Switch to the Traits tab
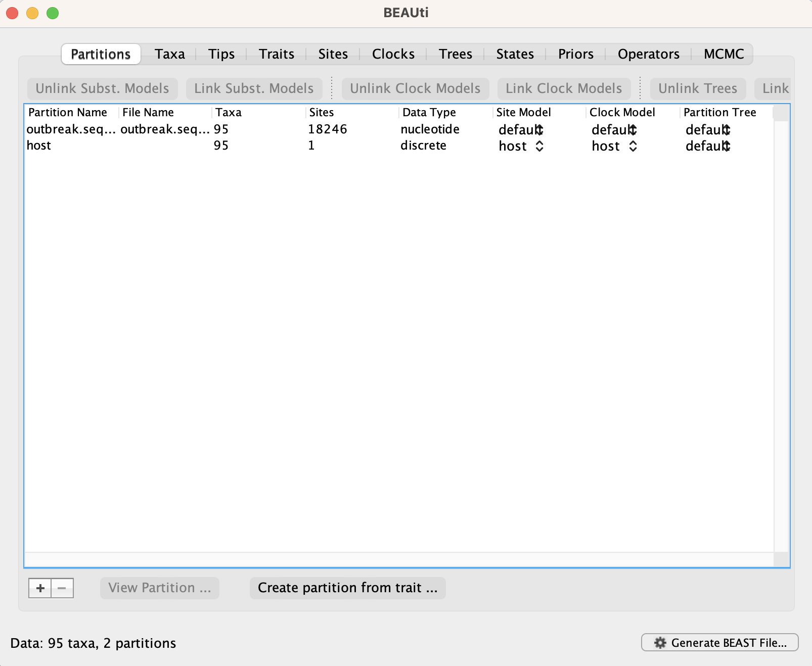812x666 pixels. 277,54
